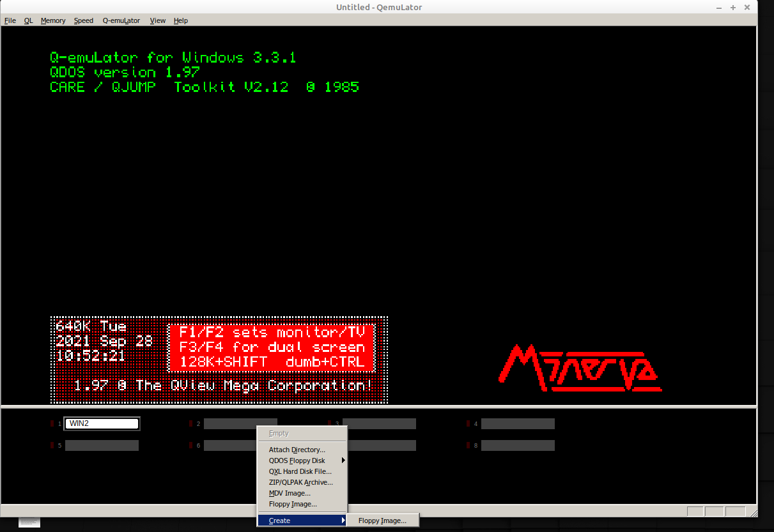Click drive slot 2 activity LED

click(191, 423)
